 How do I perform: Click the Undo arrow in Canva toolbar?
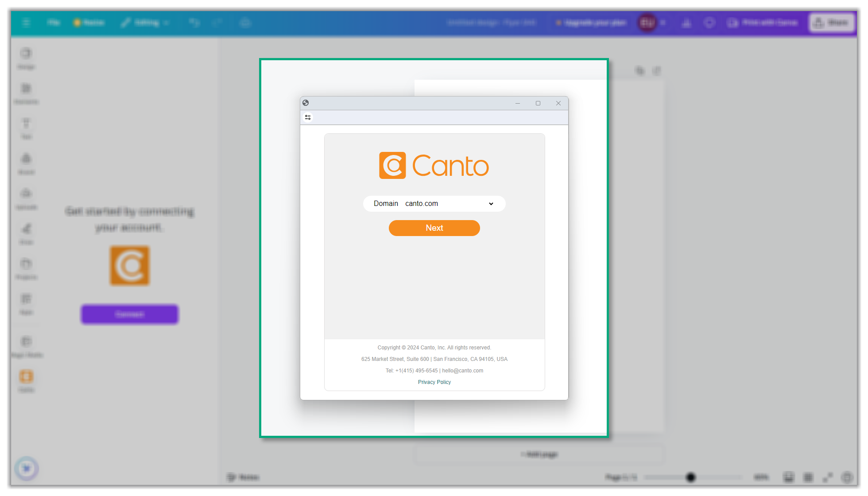pyautogui.click(x=194, y=22)
